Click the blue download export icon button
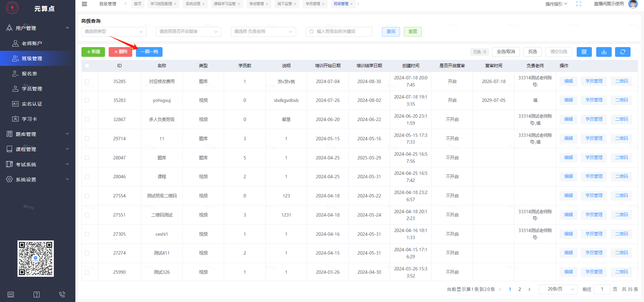This screenshot has width=644, height=302. 604,52
